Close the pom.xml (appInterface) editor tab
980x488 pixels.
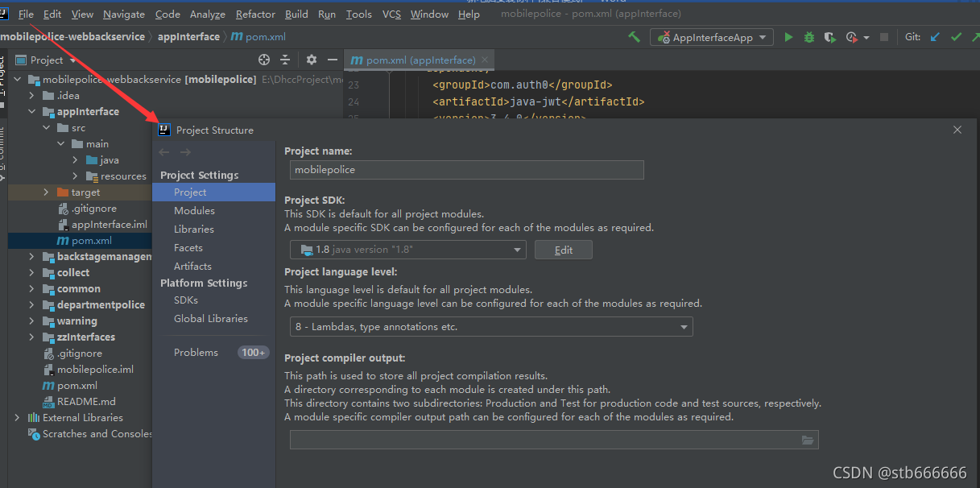tap(484, 60)
